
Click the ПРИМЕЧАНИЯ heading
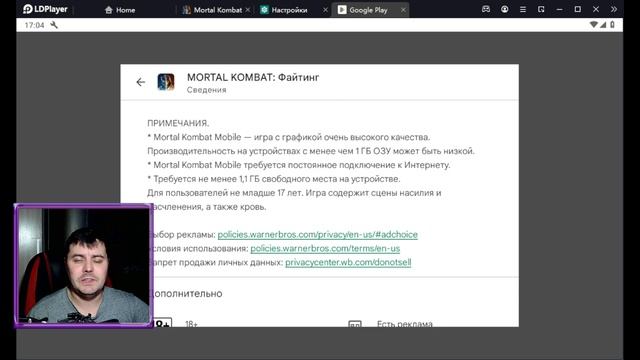(x=178, y=123)
